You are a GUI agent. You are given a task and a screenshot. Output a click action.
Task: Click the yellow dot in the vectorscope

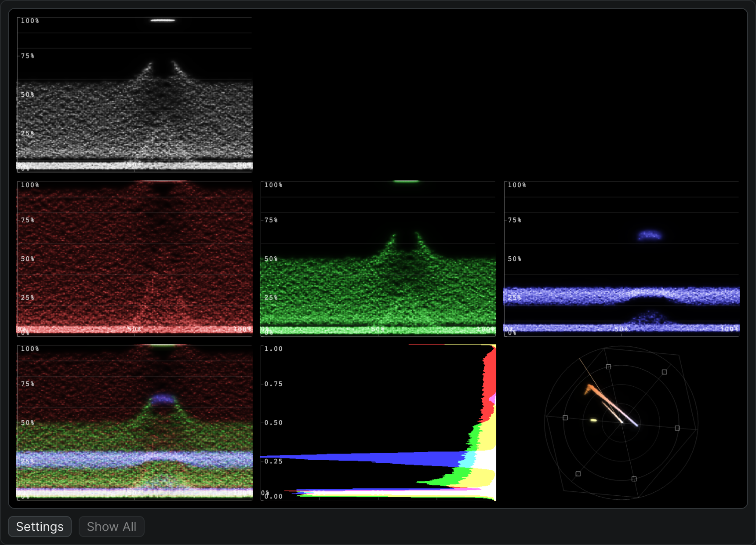(x=593, y=421)
